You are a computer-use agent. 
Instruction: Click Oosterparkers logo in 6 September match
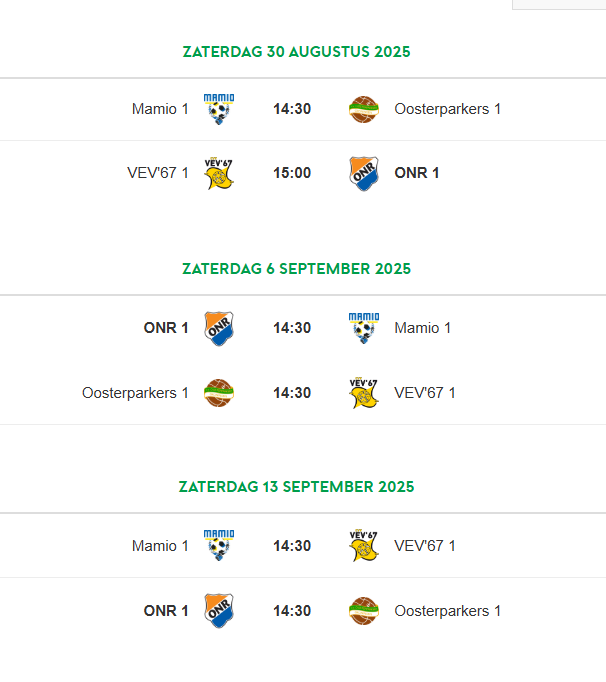[219, 393]
